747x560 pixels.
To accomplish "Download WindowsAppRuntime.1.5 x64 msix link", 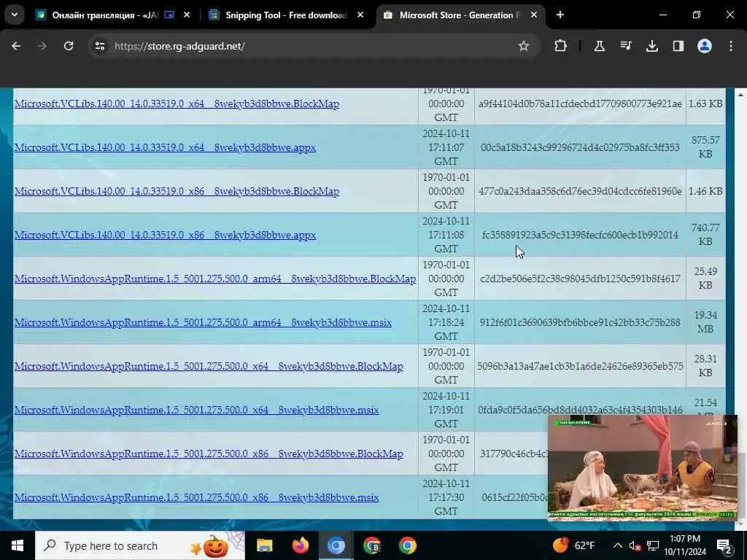I will [197, 411].
